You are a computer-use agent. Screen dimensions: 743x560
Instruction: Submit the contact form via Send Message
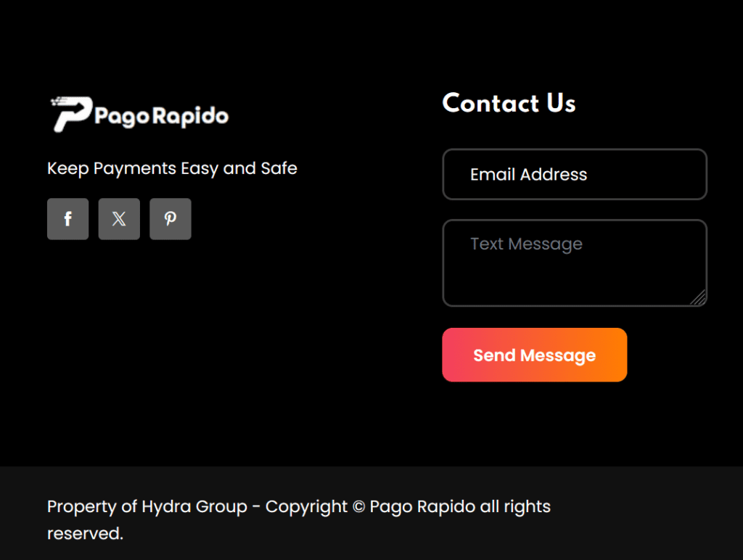coord(534,355)
